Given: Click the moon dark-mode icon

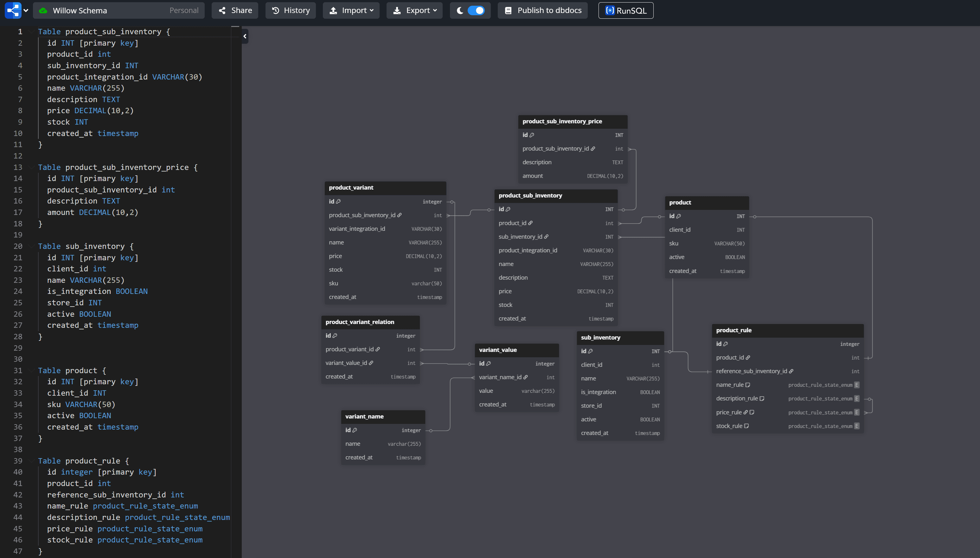Looking at the screenshot, I should point(459,10).
